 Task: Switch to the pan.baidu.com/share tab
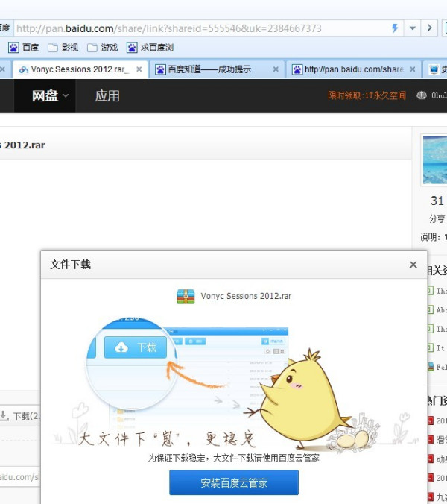click(x=346, y=69)
